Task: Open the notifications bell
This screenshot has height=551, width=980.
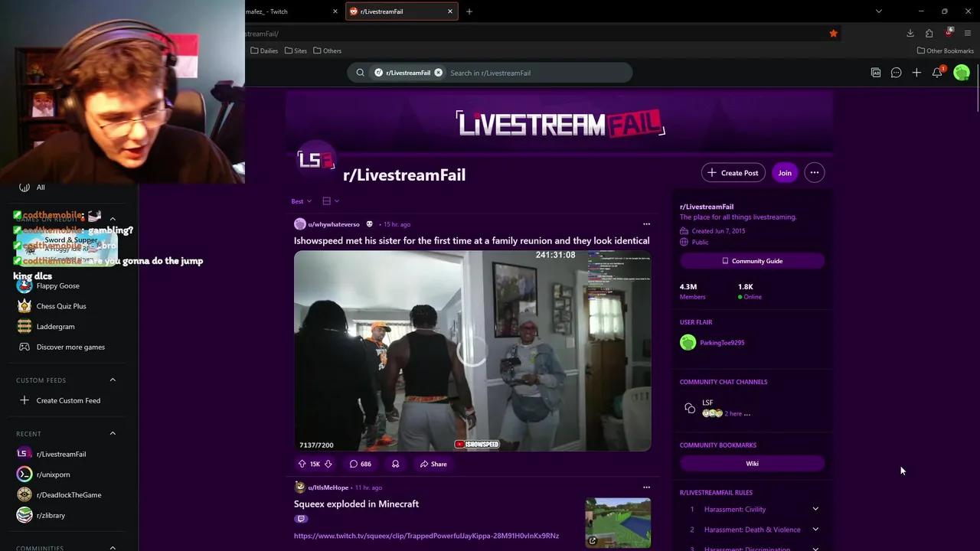Action: click(937, 73)
